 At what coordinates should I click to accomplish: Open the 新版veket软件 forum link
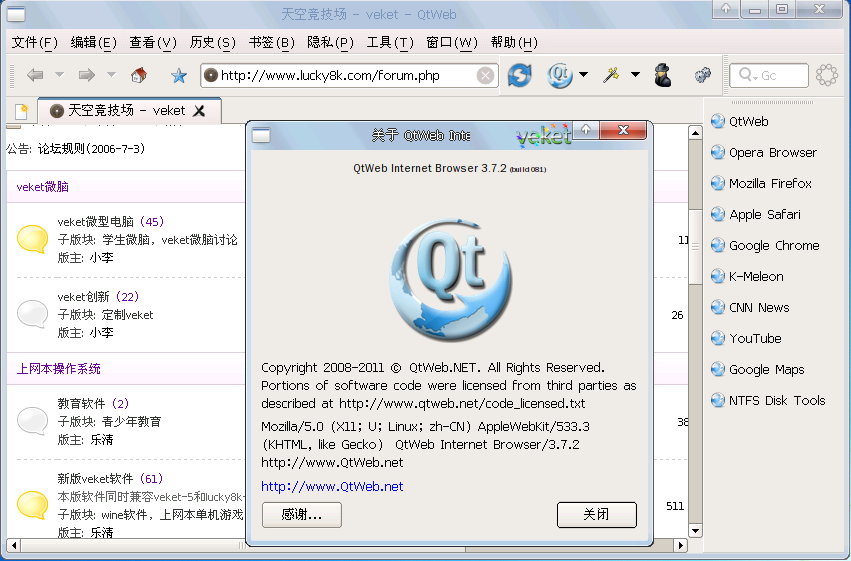95,479
